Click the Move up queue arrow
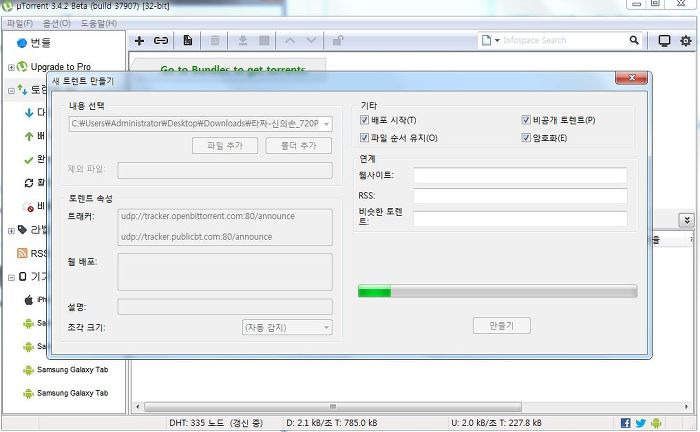 pyautogui.click(x=290, y=41)
